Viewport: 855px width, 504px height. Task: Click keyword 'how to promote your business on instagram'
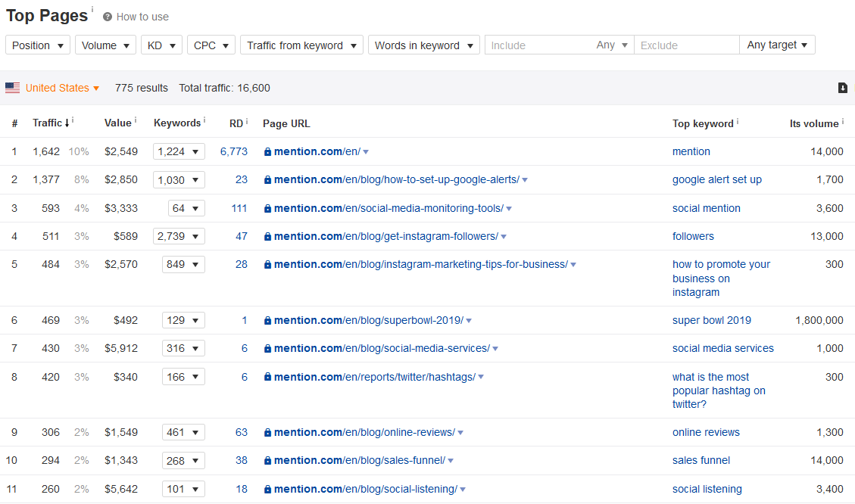721,278
